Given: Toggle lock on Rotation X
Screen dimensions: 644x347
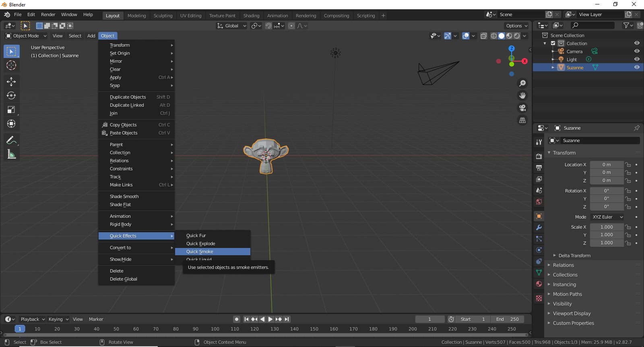Looking at the screenshot, I should pos(628,191).
